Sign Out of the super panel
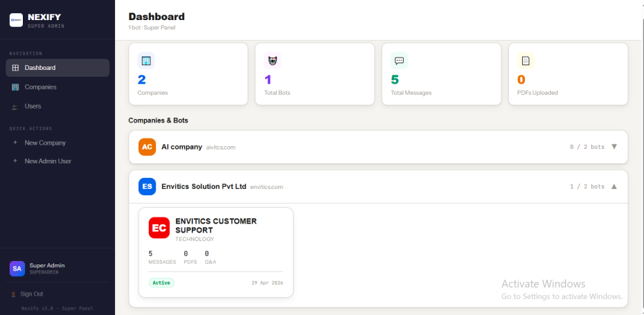 (x=27, y=294)
